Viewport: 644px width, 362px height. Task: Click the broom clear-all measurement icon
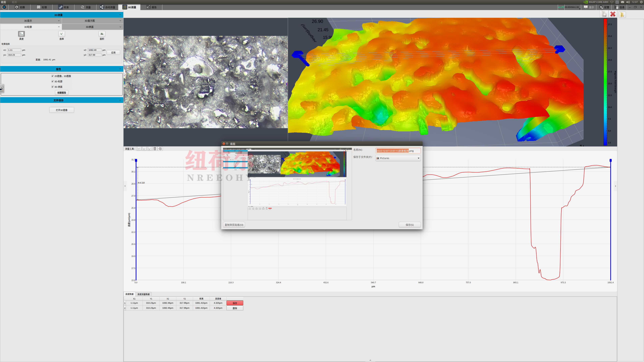pyautogui.click(x=160, y=149)
